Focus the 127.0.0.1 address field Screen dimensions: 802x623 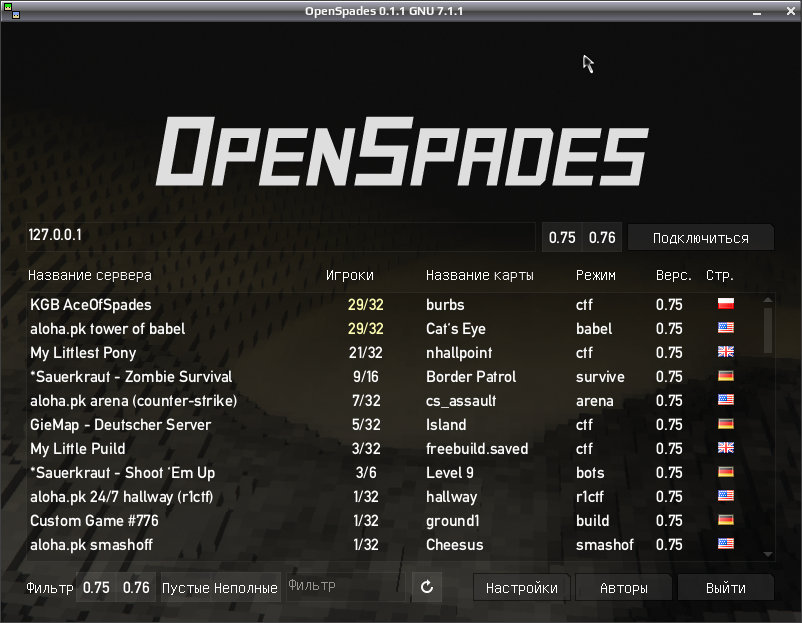[280, 237]
